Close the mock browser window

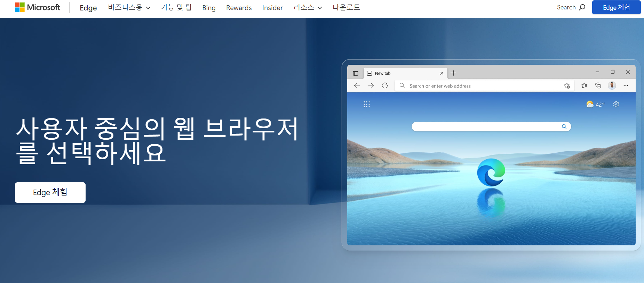(x=628, y=72)
